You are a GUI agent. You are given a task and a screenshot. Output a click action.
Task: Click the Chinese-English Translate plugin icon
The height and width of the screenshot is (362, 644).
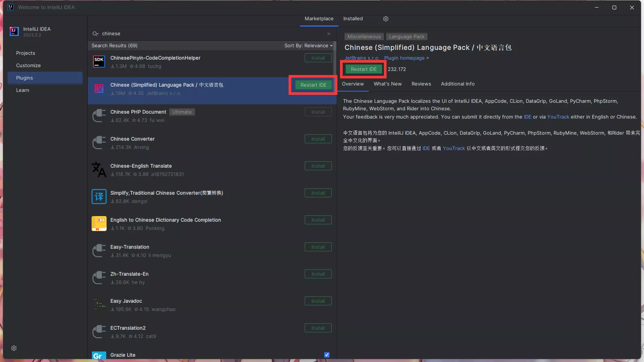(x=99, y=170)
